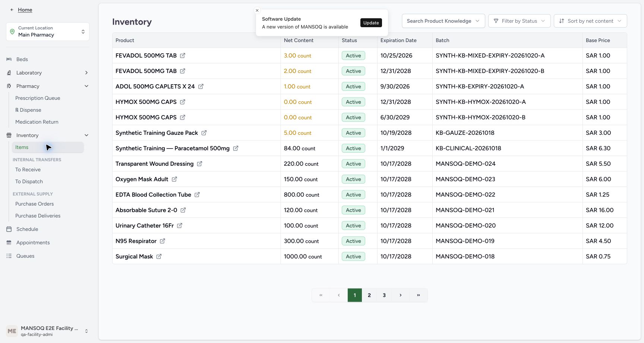Open the Sort by net content dropdown

(590, 21)
